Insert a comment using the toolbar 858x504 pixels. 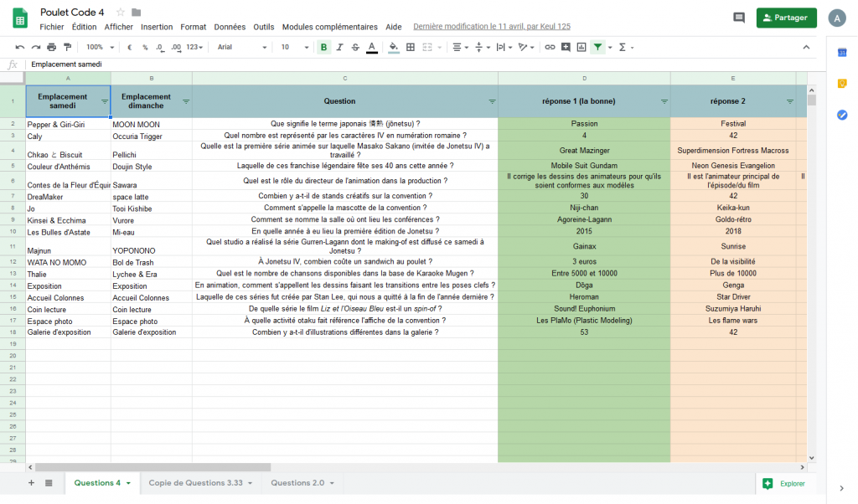(566, 48)
